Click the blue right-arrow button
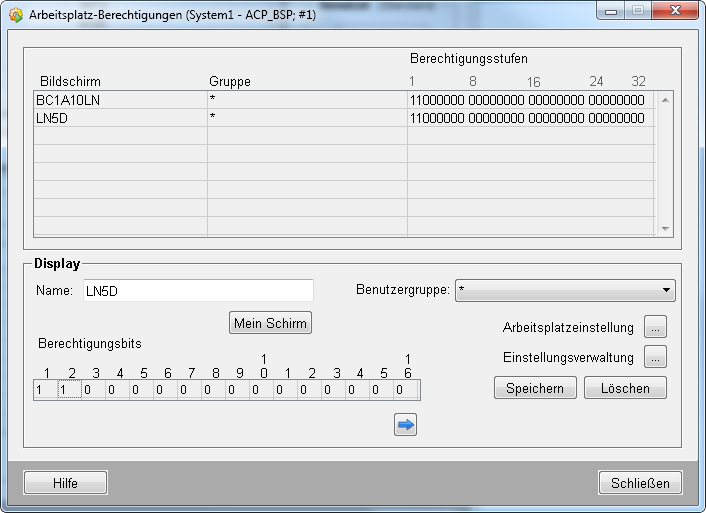Screen dimensions: 706x513 (405, 425)
